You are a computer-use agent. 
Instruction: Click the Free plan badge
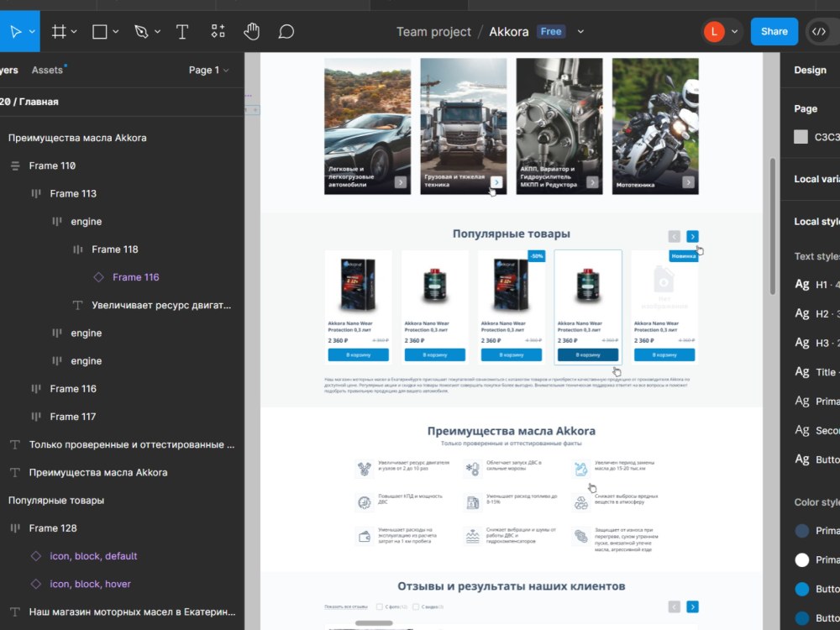pyautogui.click(x=551, y=32)
